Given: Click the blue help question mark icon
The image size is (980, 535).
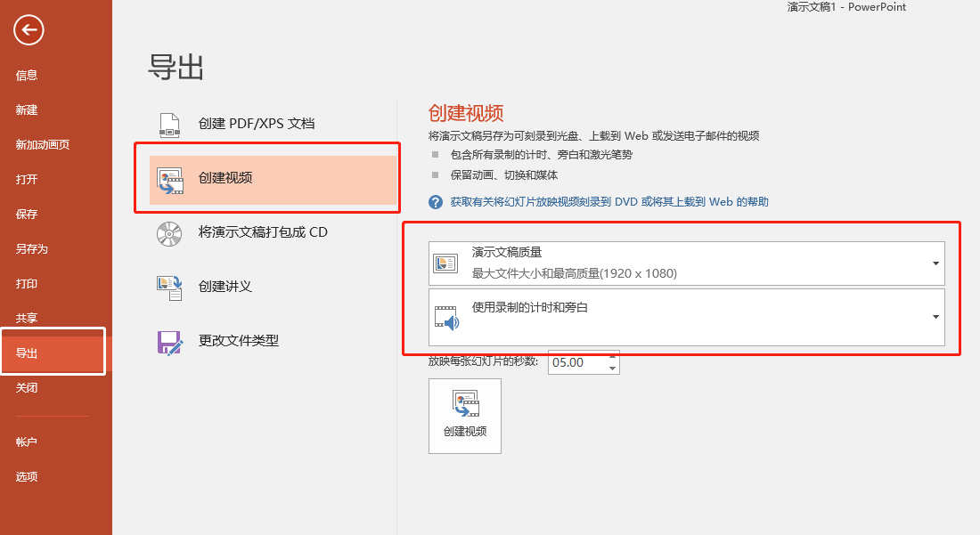Looking at the screenshot, I should [x=436, y=202].
